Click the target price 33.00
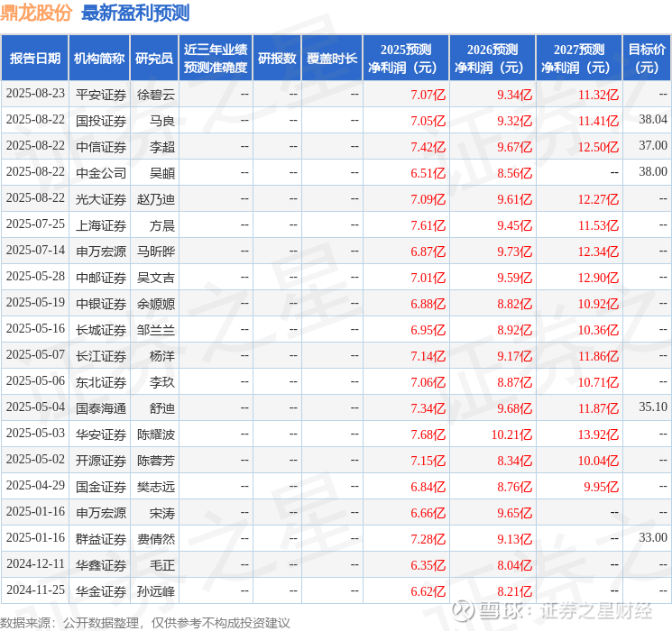The image size is (672, 631). tap(653, 537)
